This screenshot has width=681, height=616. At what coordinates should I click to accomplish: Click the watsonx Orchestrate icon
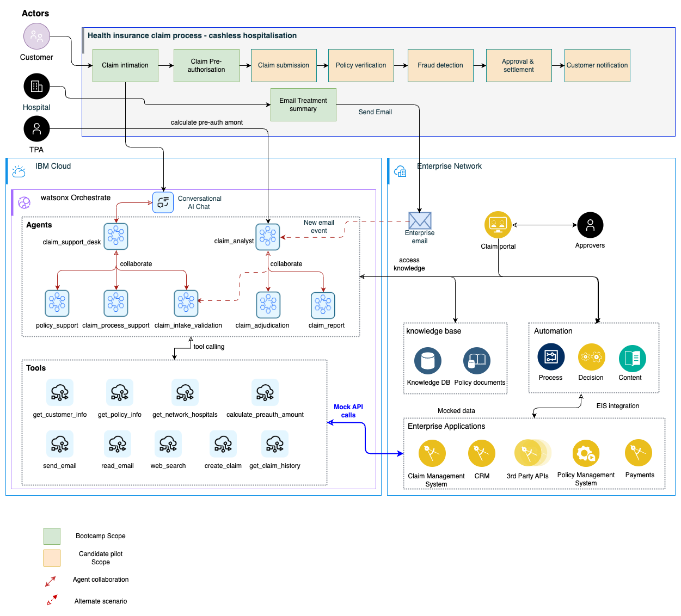24,203
